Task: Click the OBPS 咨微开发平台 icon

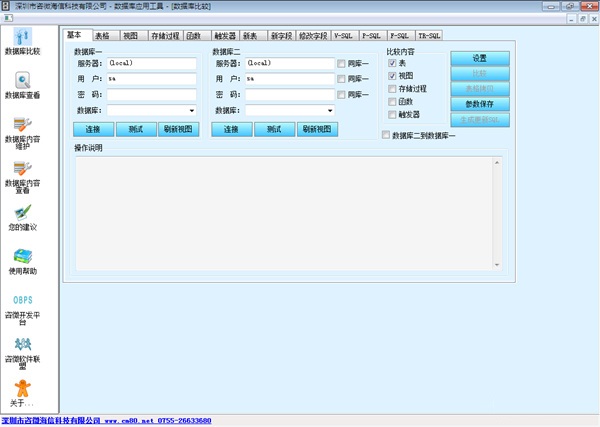Action: point(22,300)
